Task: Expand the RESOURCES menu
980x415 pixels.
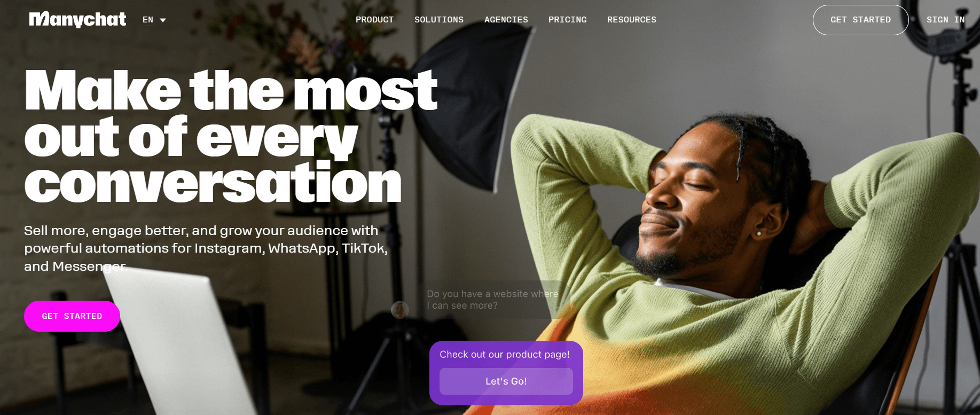Action: [x=631, y=20]
